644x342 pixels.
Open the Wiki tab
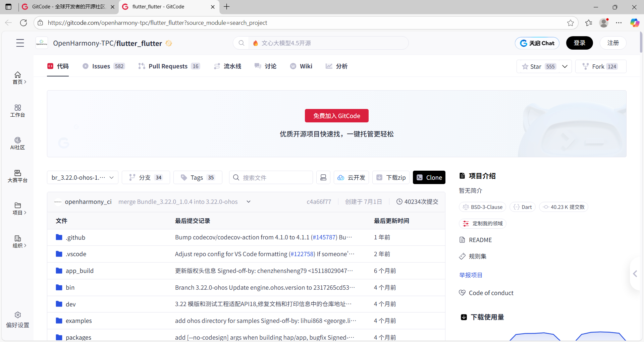coord(301,66)
